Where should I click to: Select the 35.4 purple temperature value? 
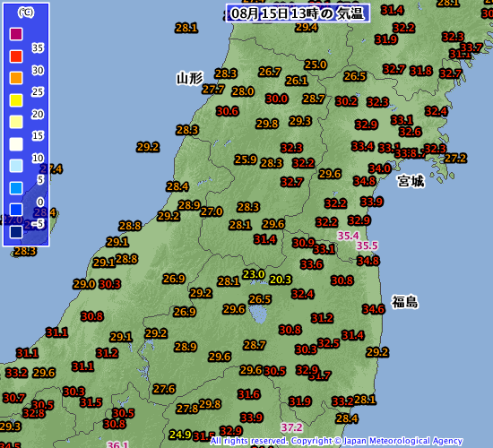coord(348,236)
